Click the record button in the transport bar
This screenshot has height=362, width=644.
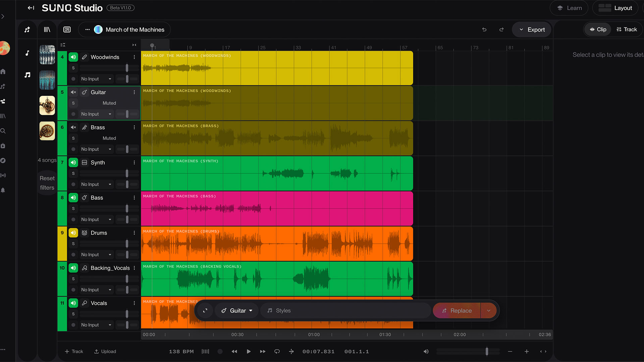[220, 351]
